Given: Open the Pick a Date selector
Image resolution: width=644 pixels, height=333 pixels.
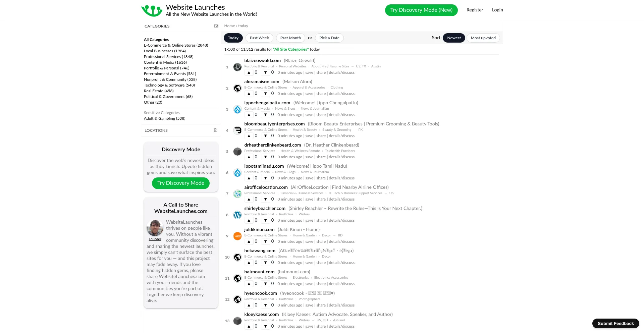Looking at the screenshot, I should click(x=329, y=38).
